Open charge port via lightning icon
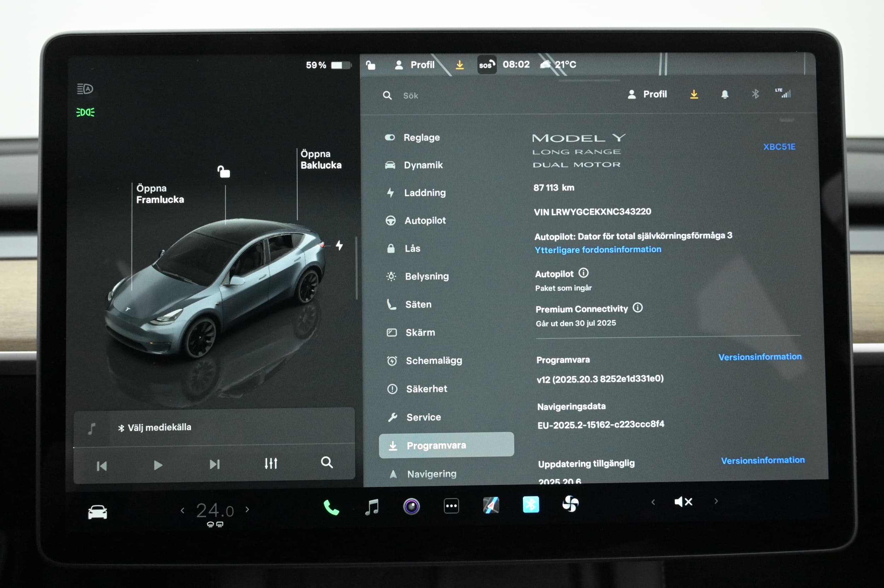 [339, 245]
